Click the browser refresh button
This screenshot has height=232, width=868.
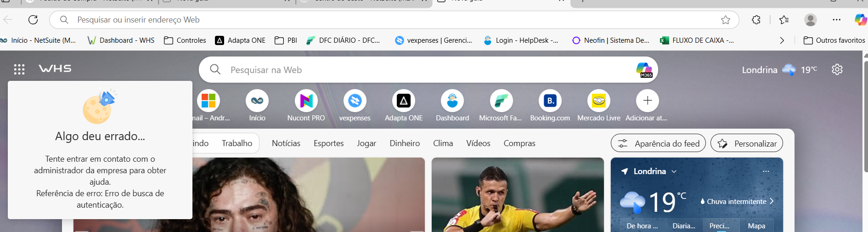[x=33, y=20]
